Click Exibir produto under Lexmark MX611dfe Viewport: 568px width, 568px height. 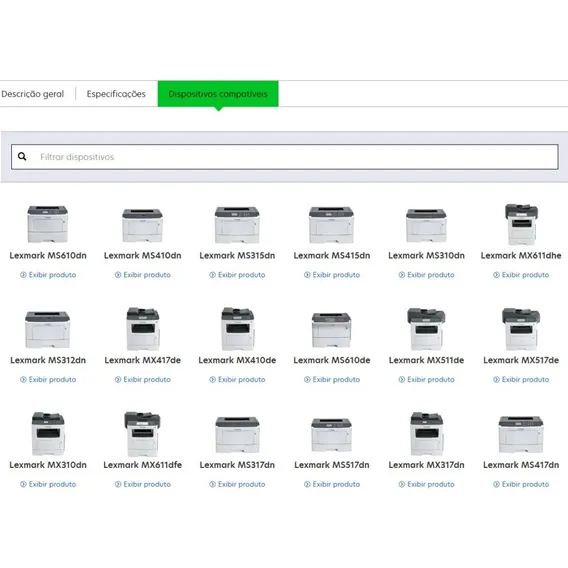(143, 484)
